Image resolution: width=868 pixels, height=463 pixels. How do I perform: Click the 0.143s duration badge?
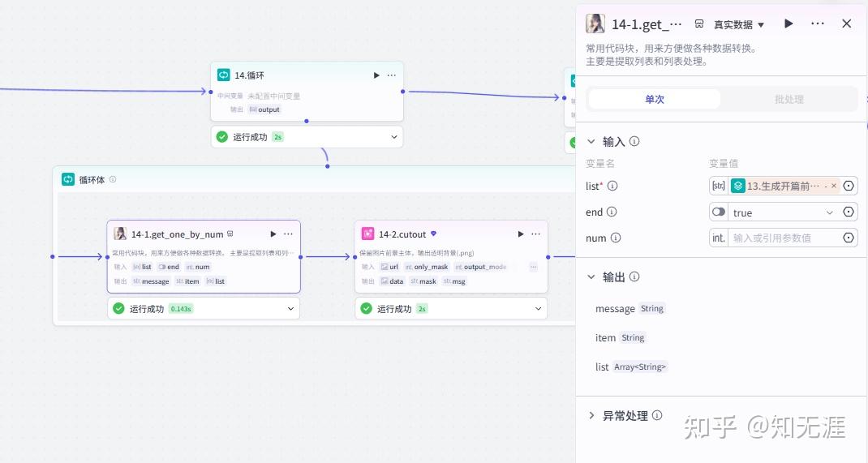[x=181, y=309]
